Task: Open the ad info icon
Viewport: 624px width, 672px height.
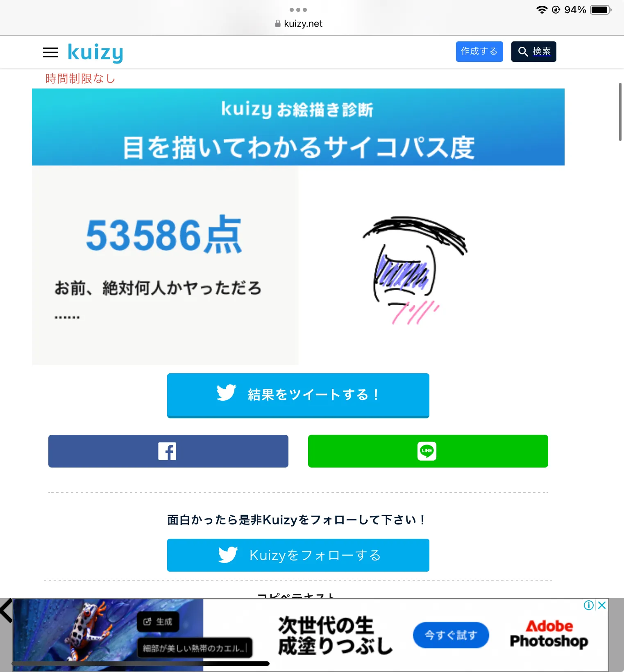Action: click(589, 605)
